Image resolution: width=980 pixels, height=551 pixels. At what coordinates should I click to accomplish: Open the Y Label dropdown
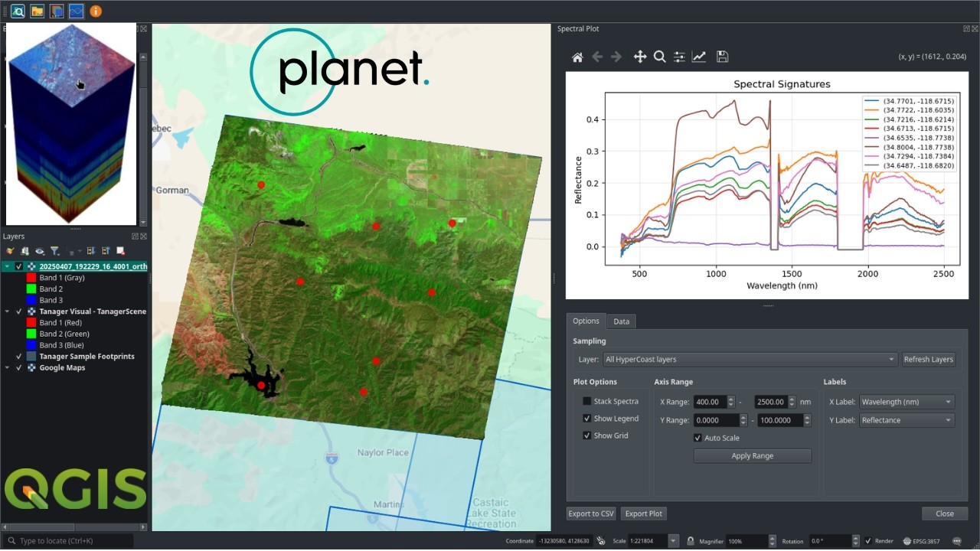[906, 420]
